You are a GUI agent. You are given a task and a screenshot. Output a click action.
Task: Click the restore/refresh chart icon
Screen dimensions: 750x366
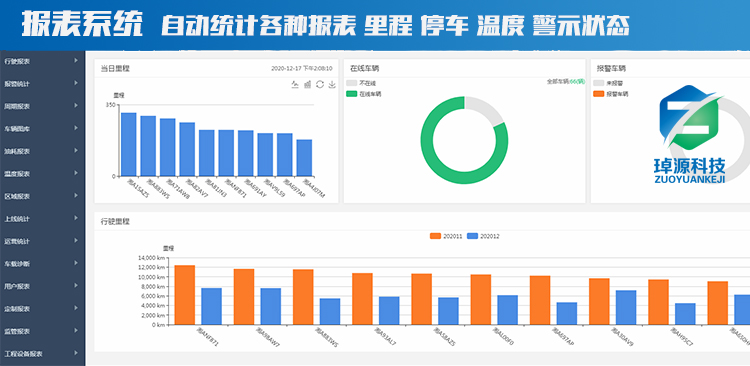(320, 85)
